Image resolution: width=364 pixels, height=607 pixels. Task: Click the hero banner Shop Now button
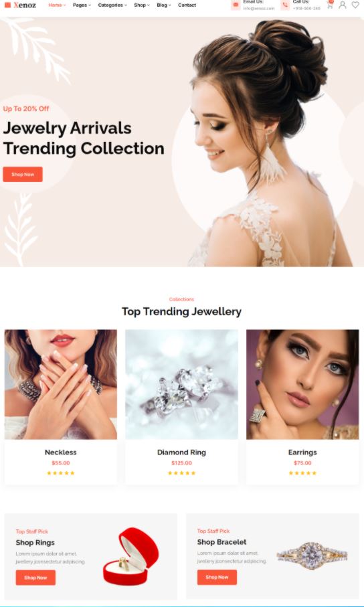point(23,174)
